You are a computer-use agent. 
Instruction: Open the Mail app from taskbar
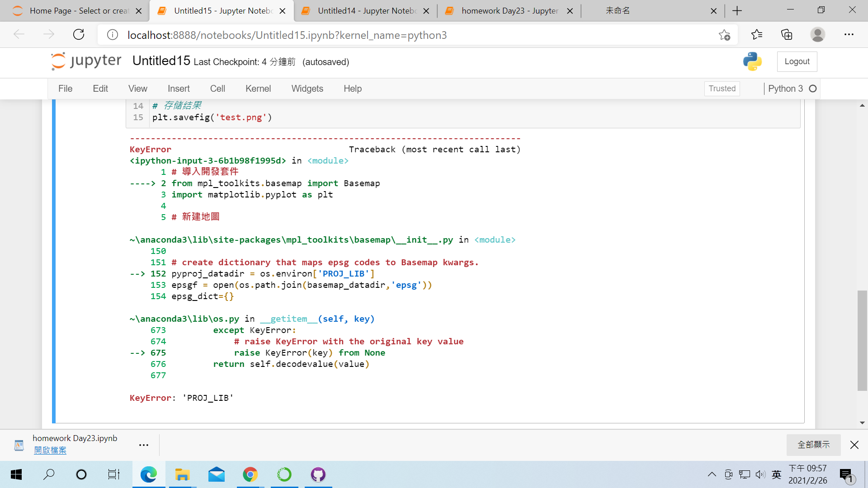(x=217, y=474)
